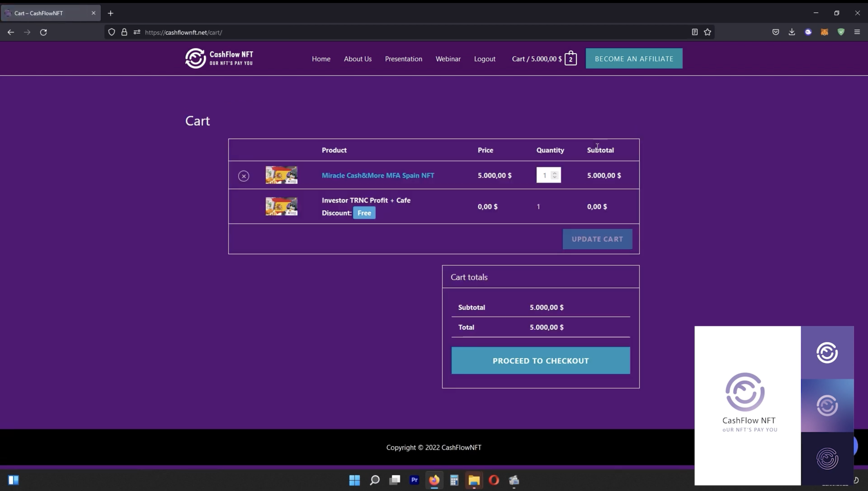Click Investor TRNC Profit + Cafe thumbnail

(281, 206)
